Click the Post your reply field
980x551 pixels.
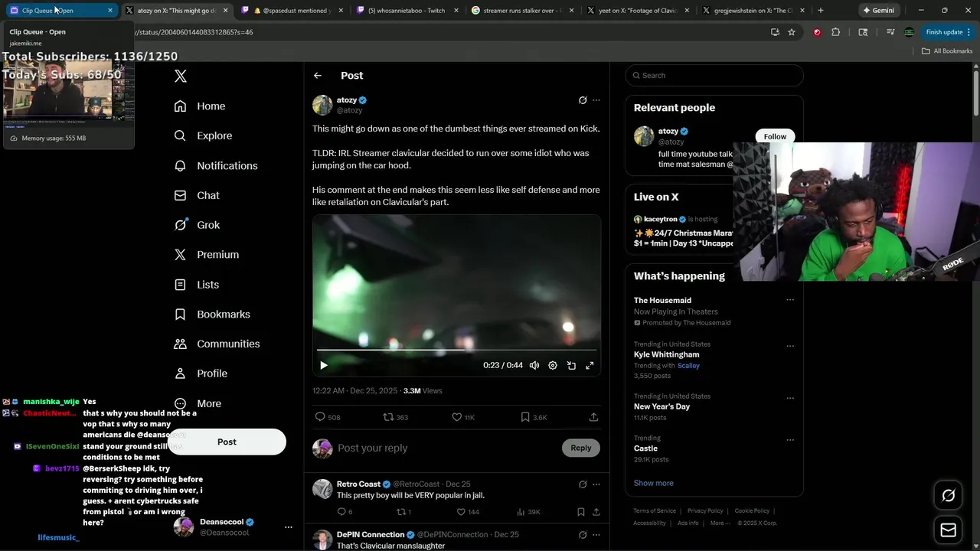tap(448, 448)
